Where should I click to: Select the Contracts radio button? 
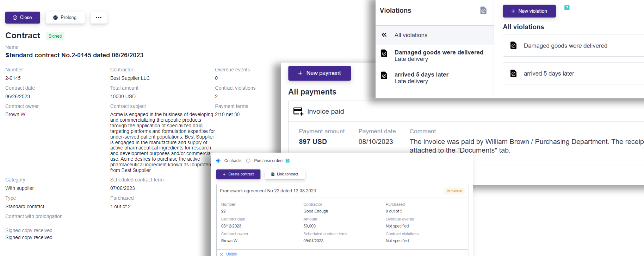219,160
